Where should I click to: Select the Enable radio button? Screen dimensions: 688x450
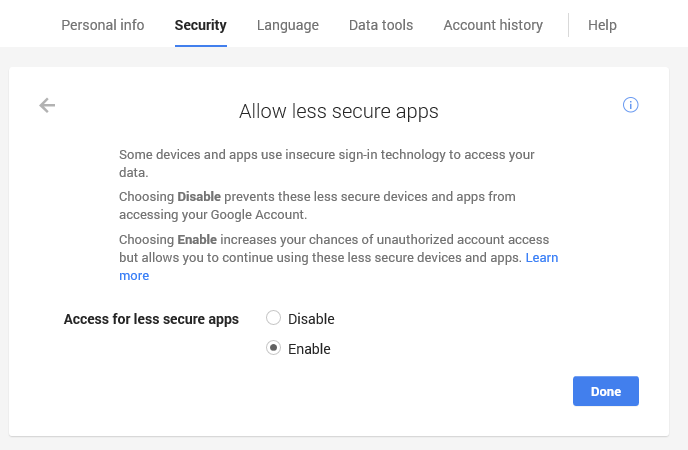[x=273, y=348]
